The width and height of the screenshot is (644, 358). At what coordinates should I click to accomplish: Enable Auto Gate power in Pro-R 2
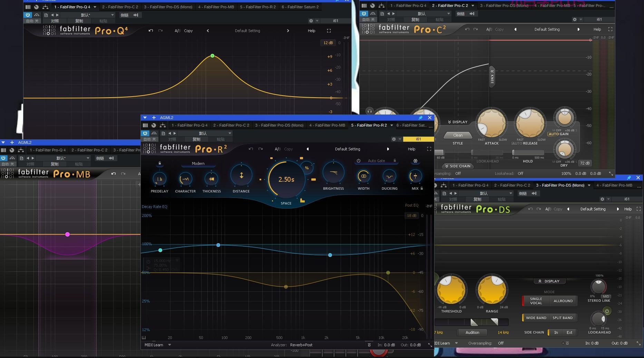[359, 161]
